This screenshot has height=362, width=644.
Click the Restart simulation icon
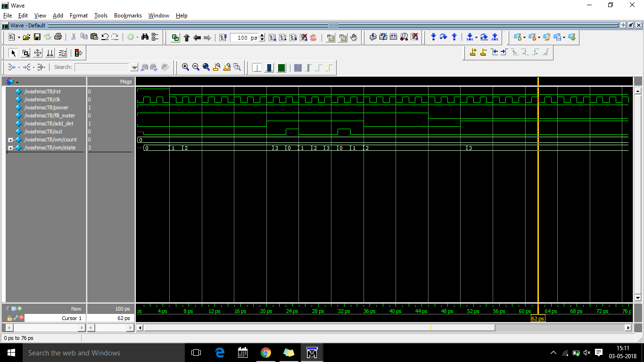click(223, 38)
